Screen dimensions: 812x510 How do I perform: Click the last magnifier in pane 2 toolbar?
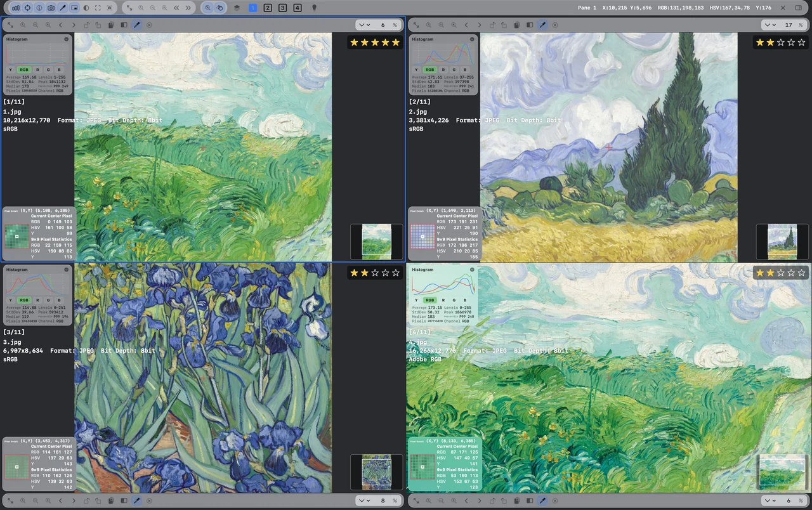click(x=454, y=25)
